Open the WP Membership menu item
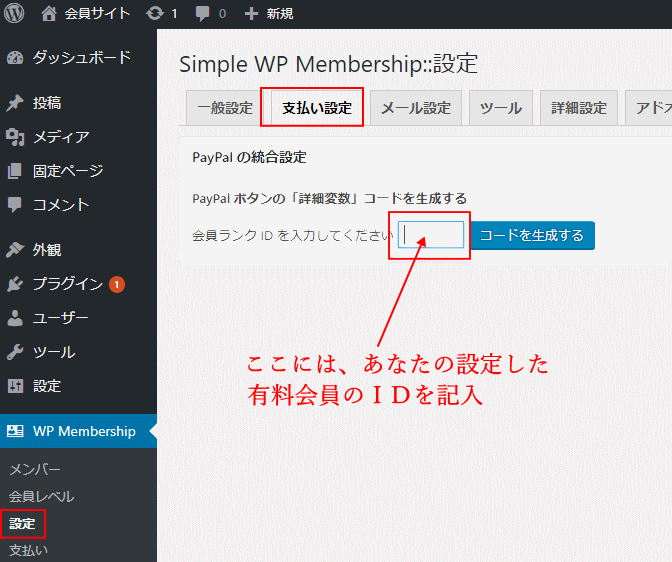The width and height of the screenshot is (672, 562). [x=78, y=431]
